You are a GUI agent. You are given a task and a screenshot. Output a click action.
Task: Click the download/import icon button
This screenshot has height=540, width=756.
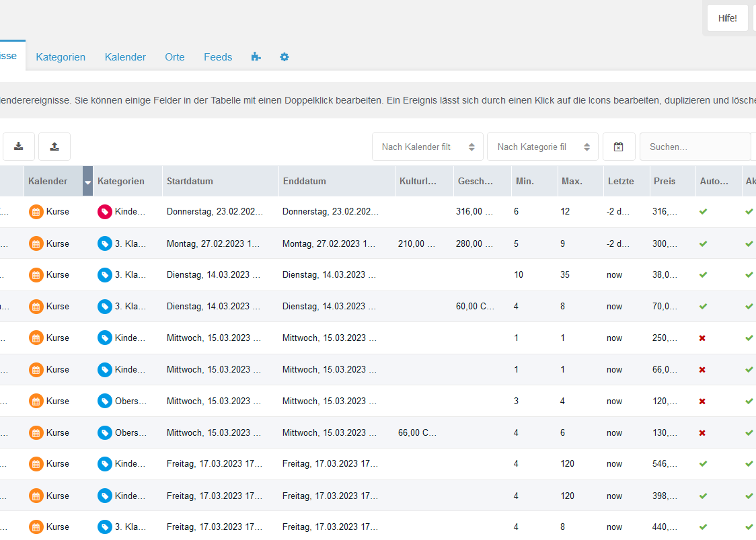click(x=19, y=147)
